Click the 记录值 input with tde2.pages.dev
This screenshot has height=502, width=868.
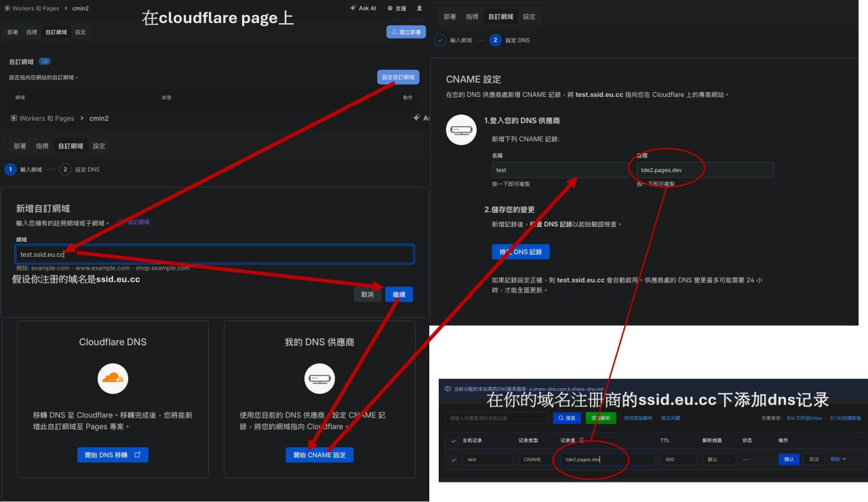coord(607,459)
